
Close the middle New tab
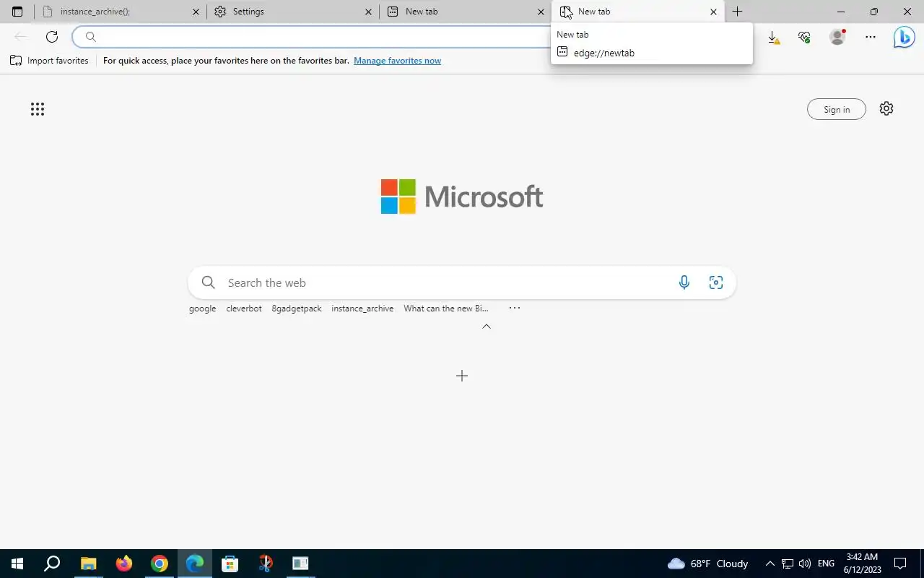541,12
